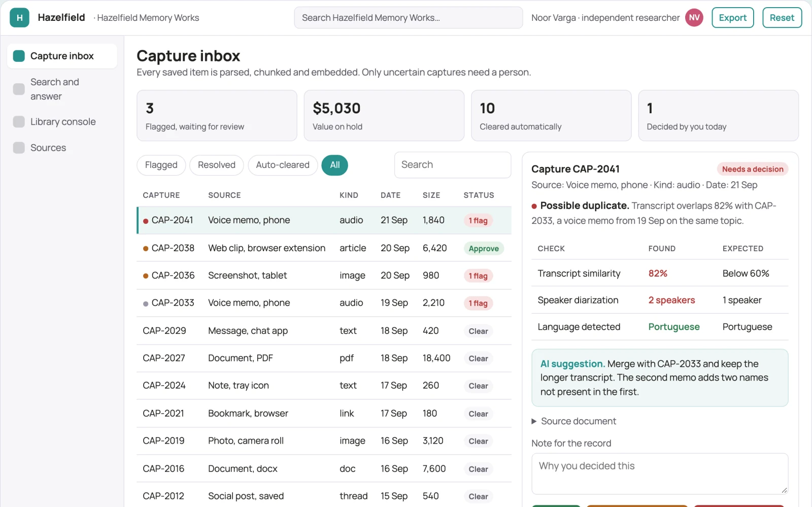
Task: Open Search and answer page
Action: point(62,89)
